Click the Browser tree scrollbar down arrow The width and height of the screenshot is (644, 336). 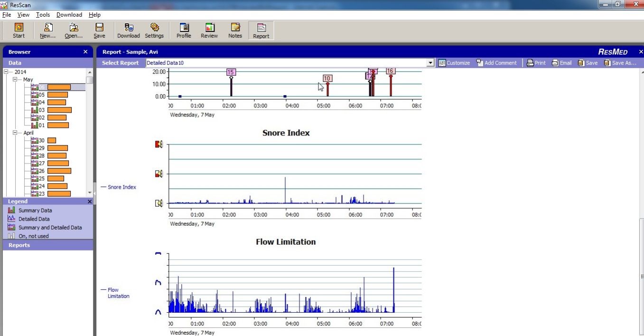pos(90,193)
